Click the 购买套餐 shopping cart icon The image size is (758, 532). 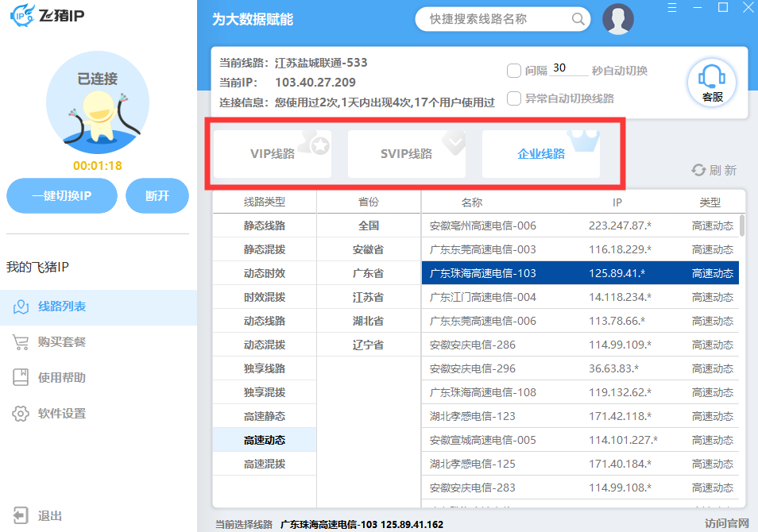click(x=21, y=342)
